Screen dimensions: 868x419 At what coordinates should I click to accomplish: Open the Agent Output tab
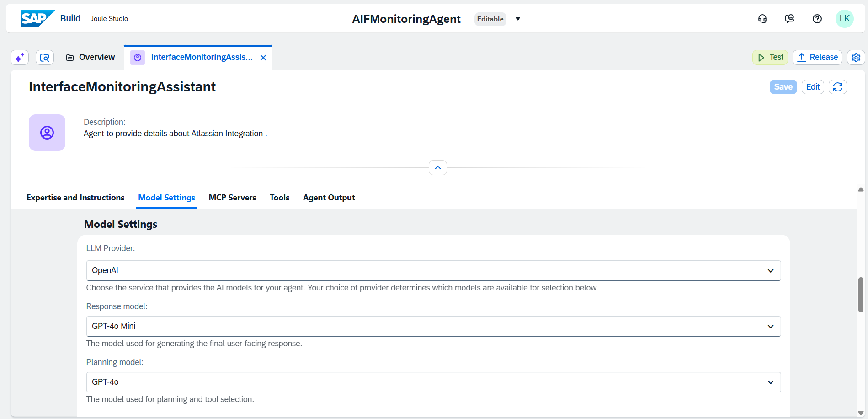pos(329,198)
